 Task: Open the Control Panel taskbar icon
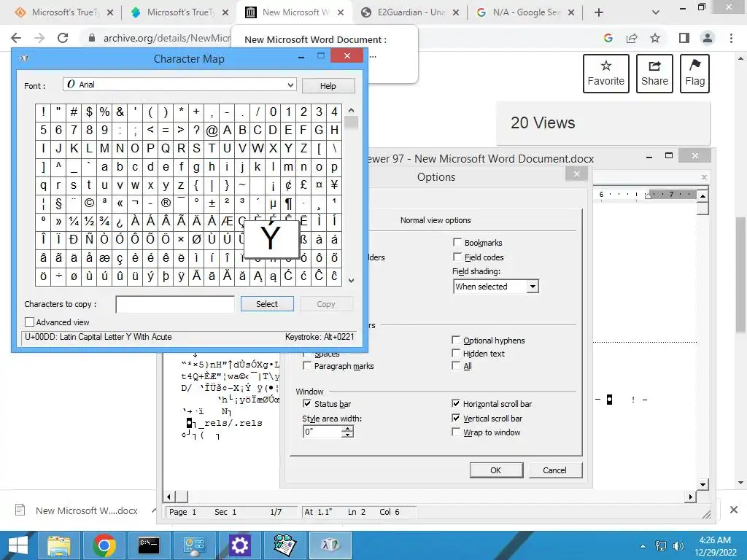click(x=194, y=545)
